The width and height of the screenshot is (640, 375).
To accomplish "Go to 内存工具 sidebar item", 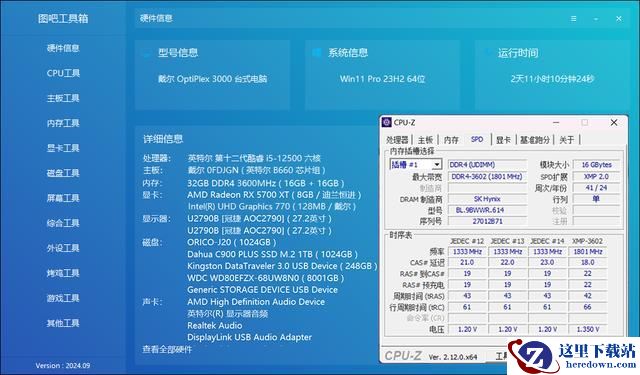I will click(63, 123).
